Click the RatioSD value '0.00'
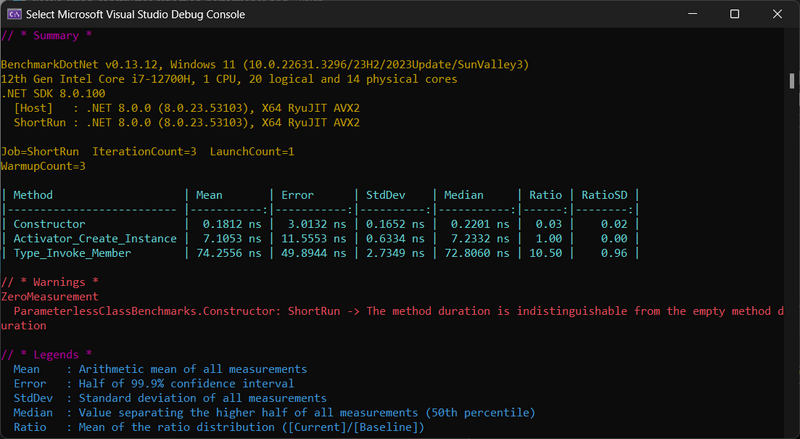The image size is (800, 439). (x=614, y=238)
